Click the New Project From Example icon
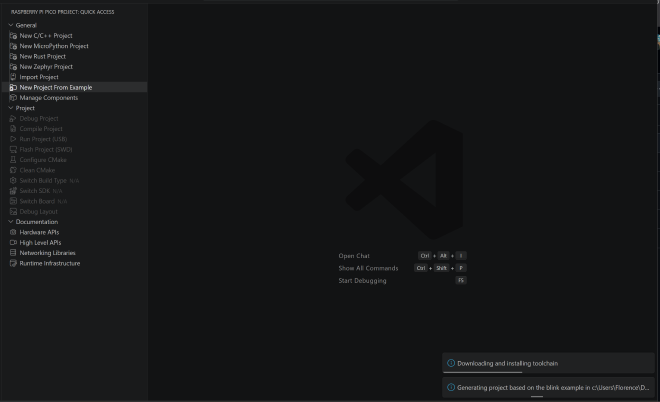 (13, 88)
